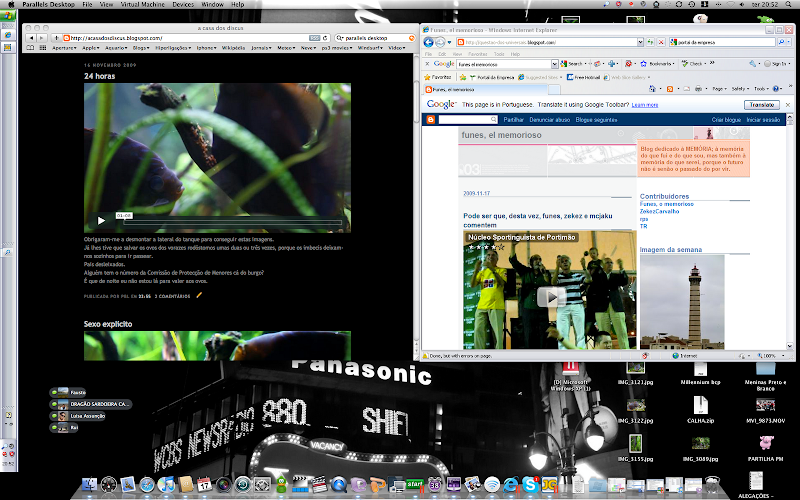Open the Devices menu in Parallels Desktop
The width and height of the screenshot is (800, 500).
[183, 4]
